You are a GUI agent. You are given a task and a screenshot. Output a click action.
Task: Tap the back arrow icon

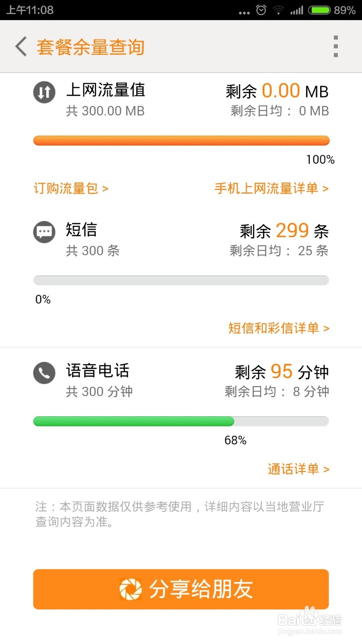21,46
